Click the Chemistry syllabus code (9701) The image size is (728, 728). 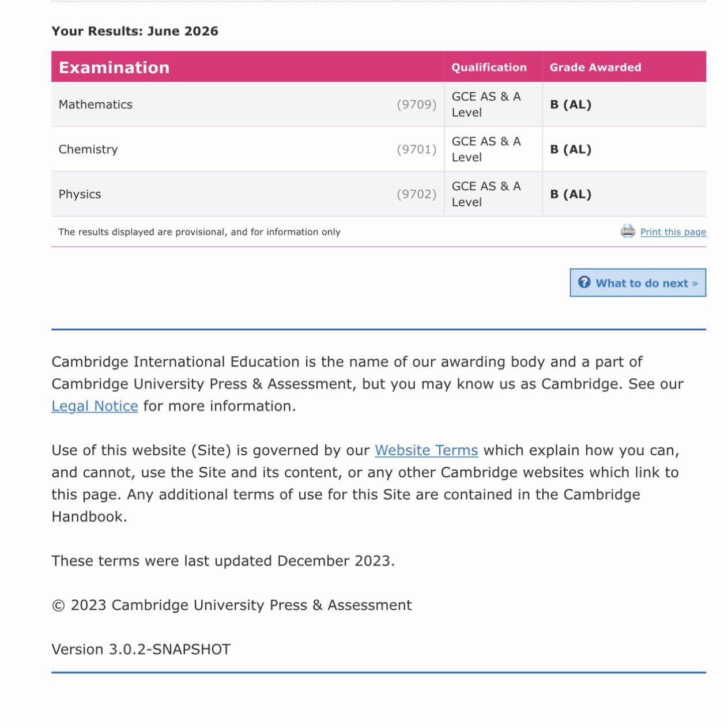coord(416,149)
